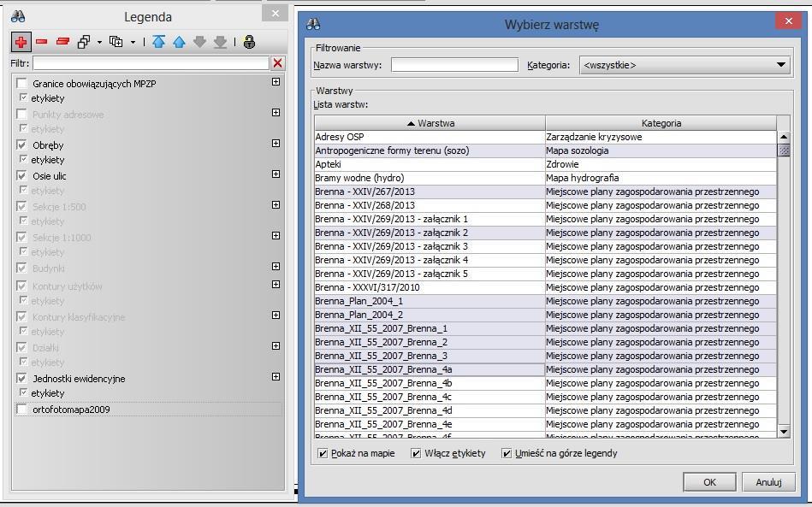Move layer up one with blue arrow
Image resolution: width=812 pixels, height=507 pixels.
179,42
